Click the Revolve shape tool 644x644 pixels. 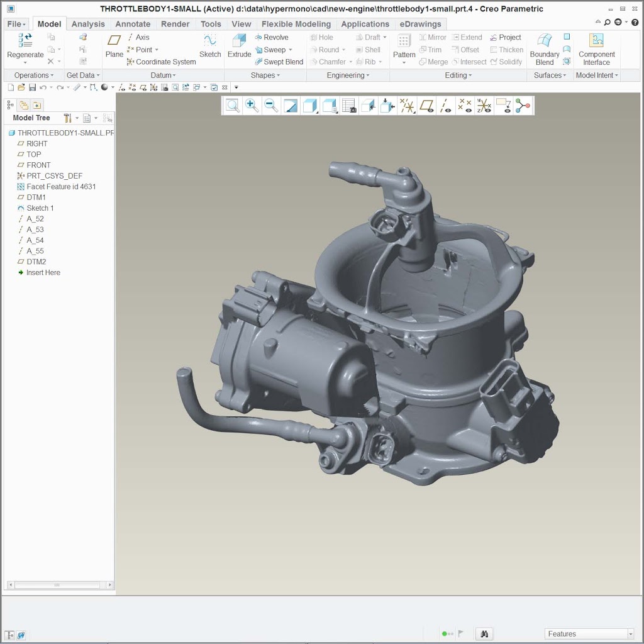point(272,37)
